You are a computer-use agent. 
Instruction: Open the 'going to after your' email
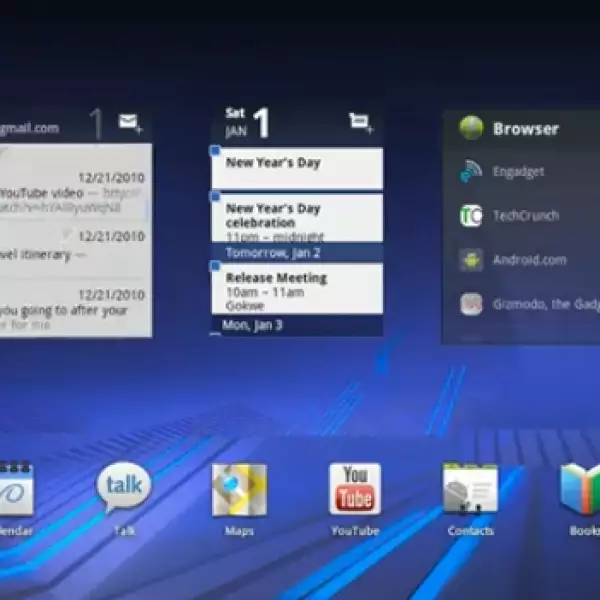click(76, 309)
